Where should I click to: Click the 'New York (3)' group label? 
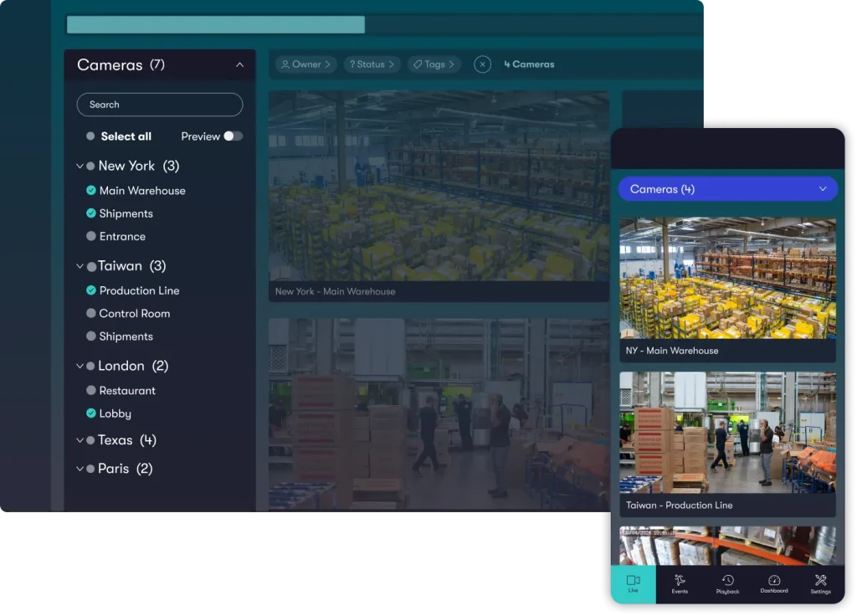(x=139, y=166)
